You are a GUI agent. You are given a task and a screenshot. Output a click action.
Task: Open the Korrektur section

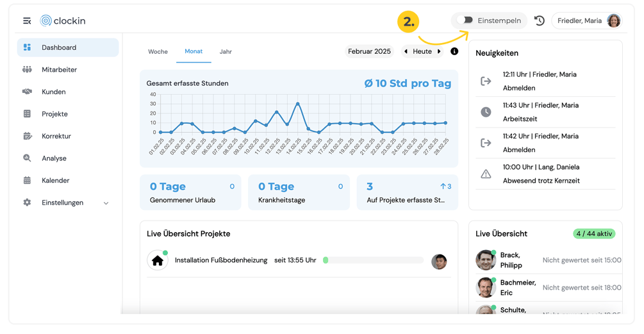[x=56, y=136]
